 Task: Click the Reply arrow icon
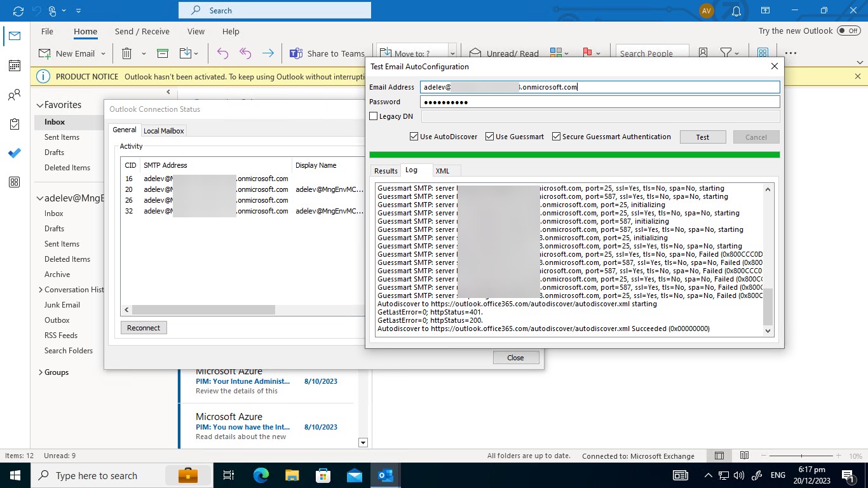(222, 53)
